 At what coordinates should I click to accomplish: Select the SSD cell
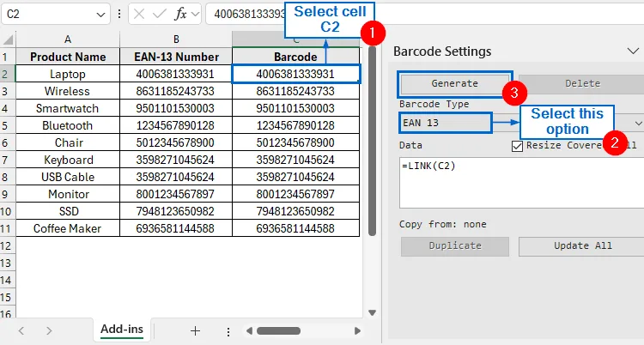68,211
